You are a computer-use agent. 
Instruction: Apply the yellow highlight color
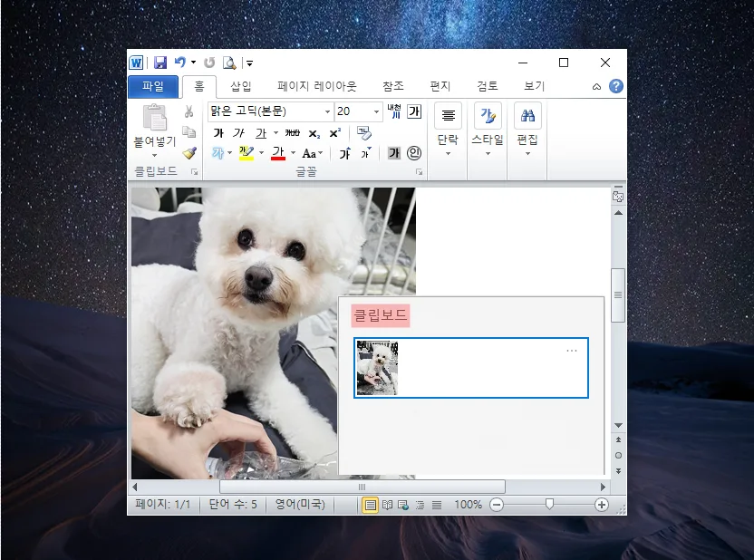coord(246,153)
